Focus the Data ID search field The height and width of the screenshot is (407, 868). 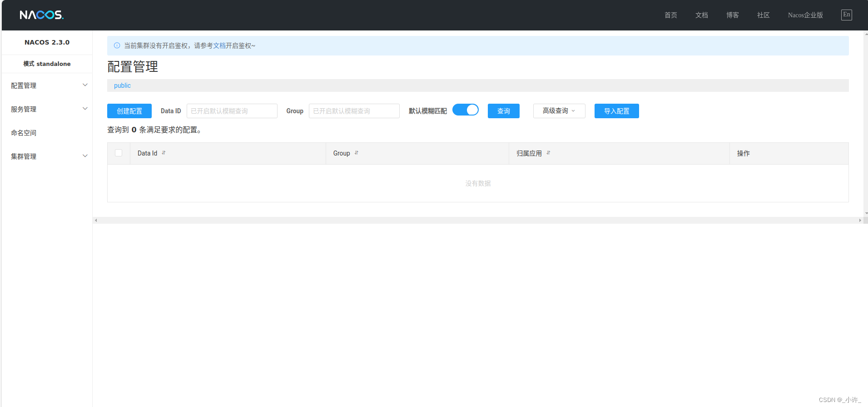232,111
